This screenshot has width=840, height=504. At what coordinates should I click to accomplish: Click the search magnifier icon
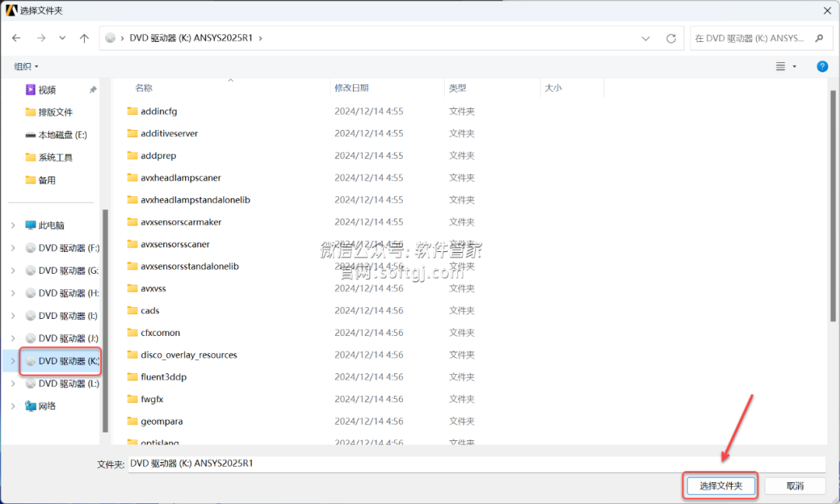point(819,38)
